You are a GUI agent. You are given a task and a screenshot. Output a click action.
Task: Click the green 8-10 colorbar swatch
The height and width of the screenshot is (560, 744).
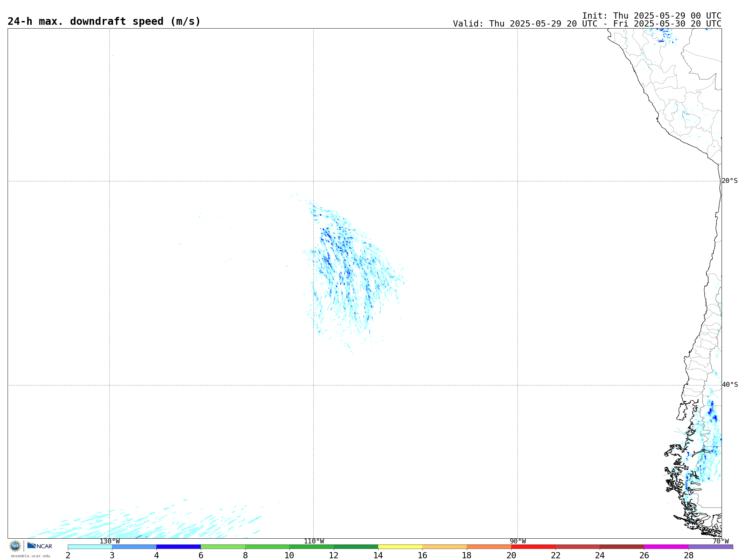(x=267, y=547)
